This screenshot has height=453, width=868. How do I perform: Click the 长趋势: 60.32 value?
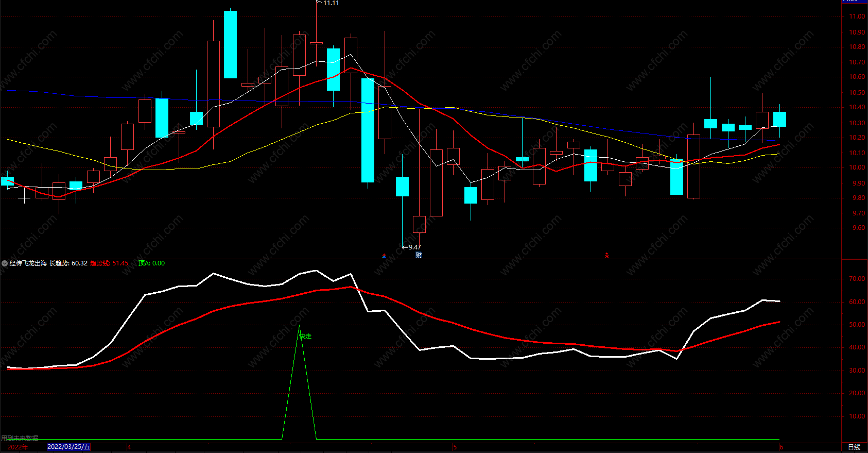(x=68, y=263)
